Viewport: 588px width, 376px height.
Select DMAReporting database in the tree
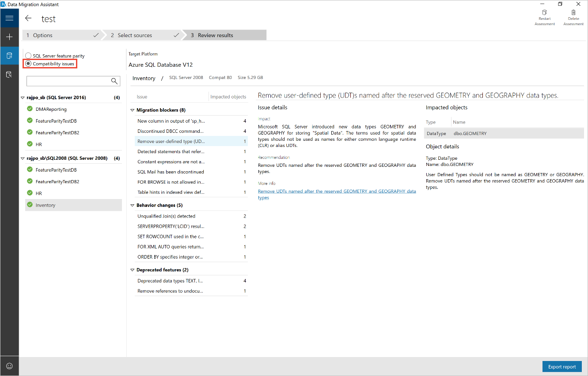click(51, 109)
